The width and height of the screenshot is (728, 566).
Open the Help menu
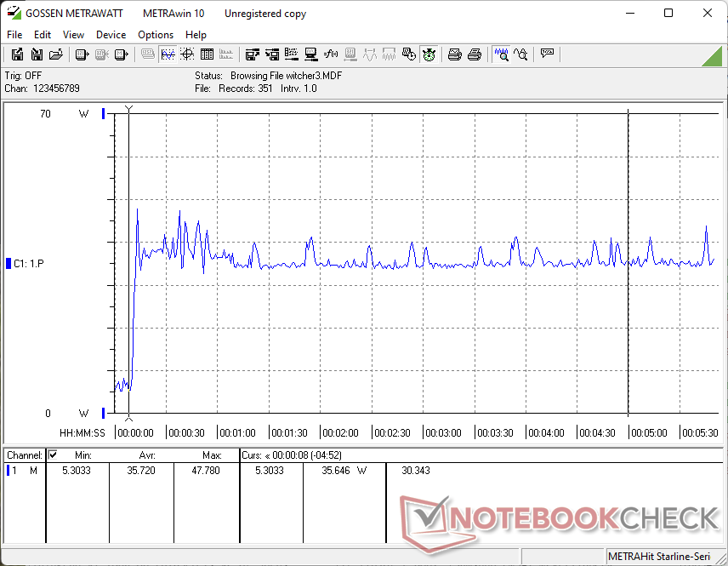click(x=196, y=35)
